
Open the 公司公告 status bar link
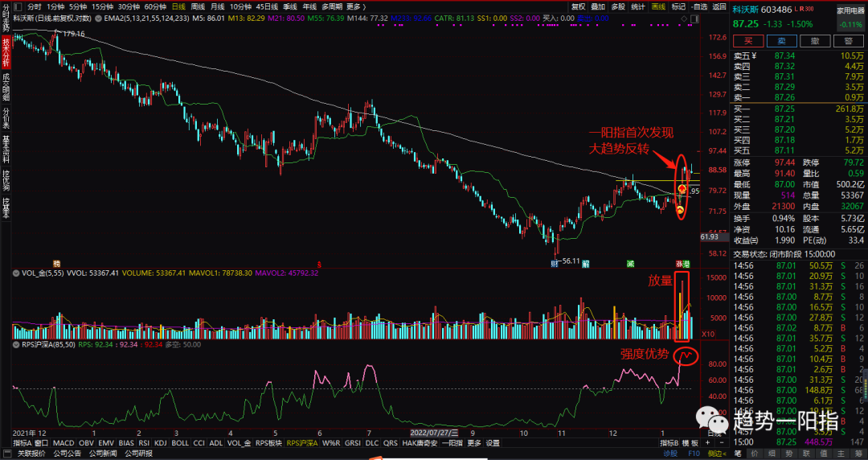[68, 454]
